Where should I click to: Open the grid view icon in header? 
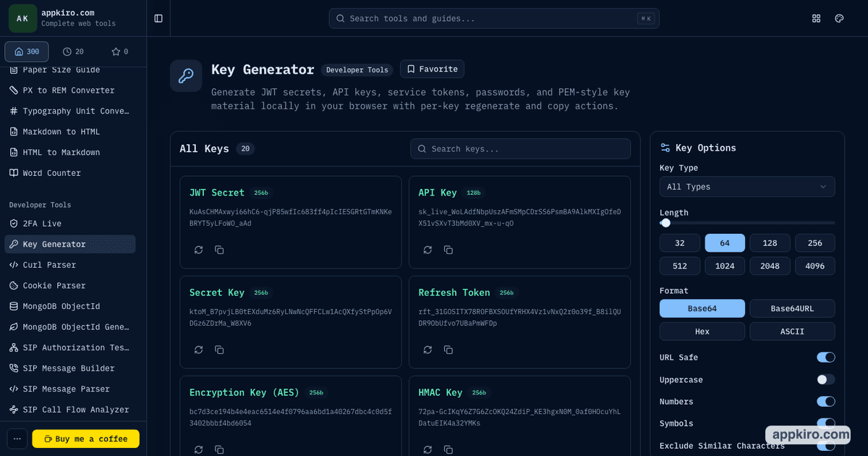(817, 18)
